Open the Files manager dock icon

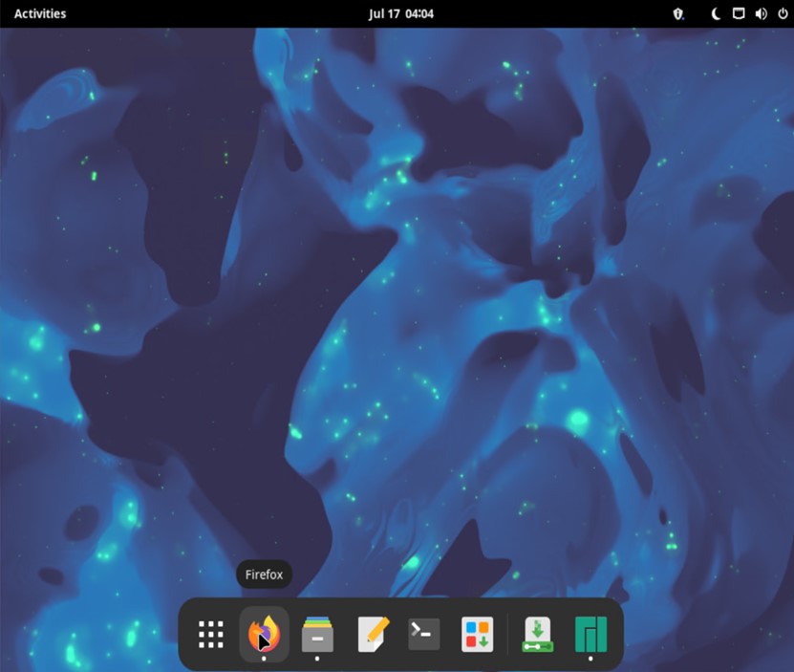[x=317, y=634]
